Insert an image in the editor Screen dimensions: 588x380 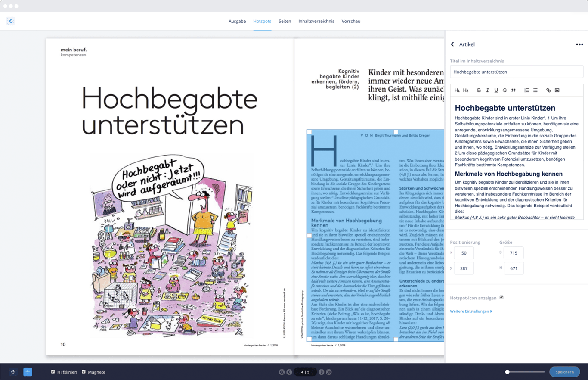click(557, 90)
